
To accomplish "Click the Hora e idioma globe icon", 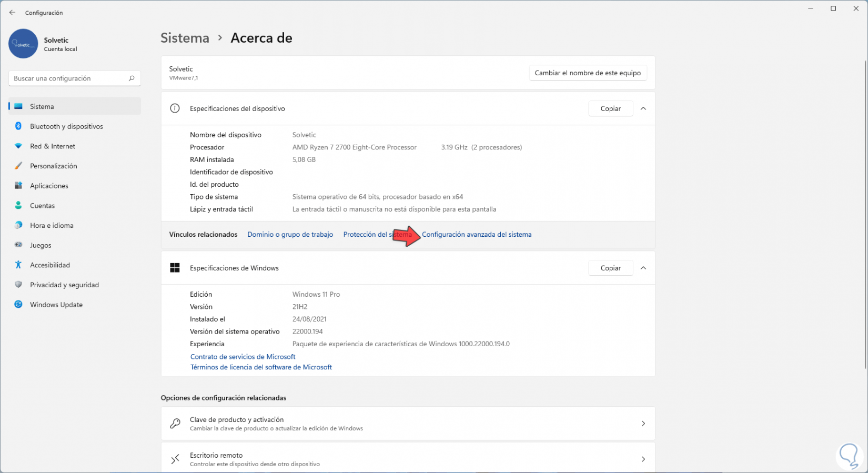I will coord(18,225).
